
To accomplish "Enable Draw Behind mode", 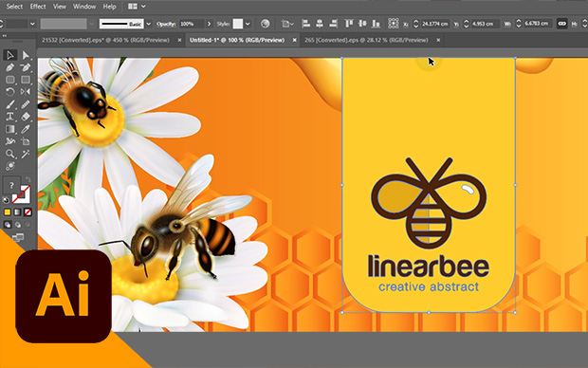I will tap(17, 225).
